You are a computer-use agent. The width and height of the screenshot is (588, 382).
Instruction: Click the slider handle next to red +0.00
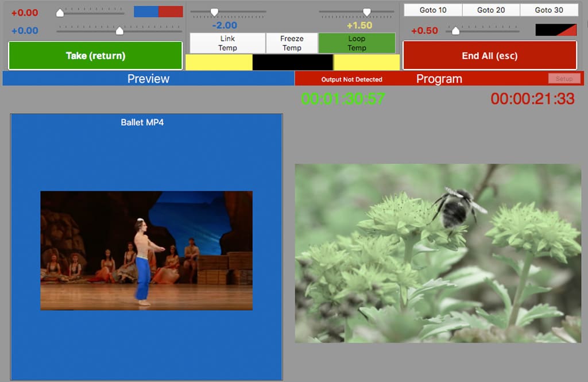60,12
